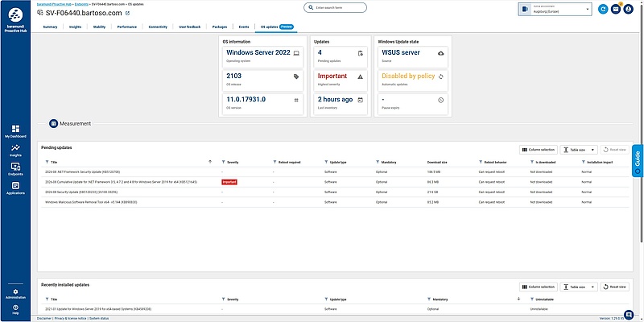Click the 11.0.17931.0 OS version card
The width and height of the screenshot is (644, 322).
tap(263, 105)
